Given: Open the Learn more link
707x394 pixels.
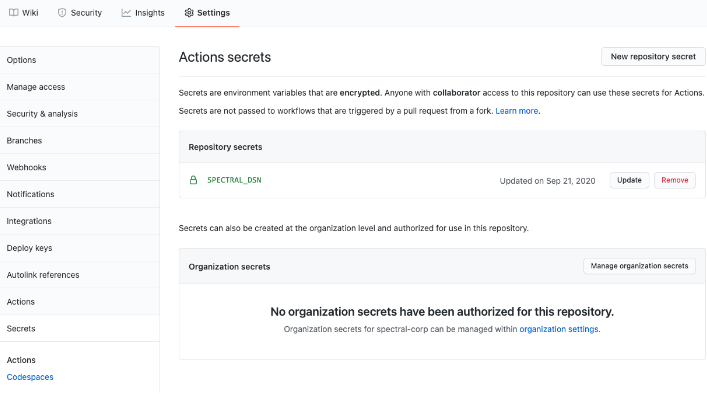Looking at the screenshot, I should [517, 111].
